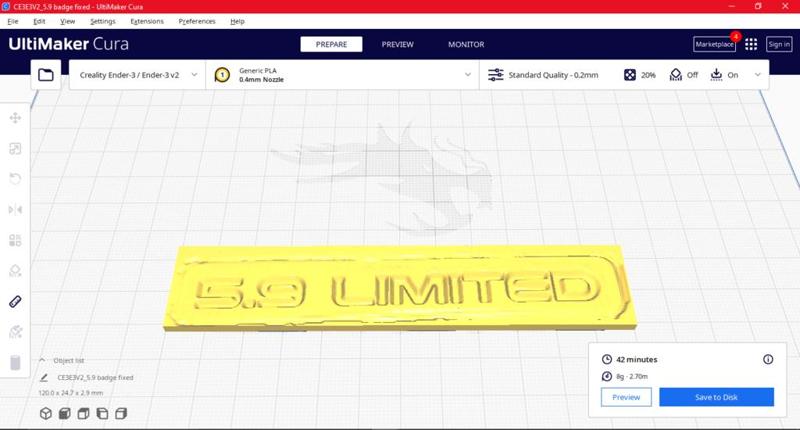Click the Preview button in slice panel
Screen dimensions: 800x430
tap(626, 397)
